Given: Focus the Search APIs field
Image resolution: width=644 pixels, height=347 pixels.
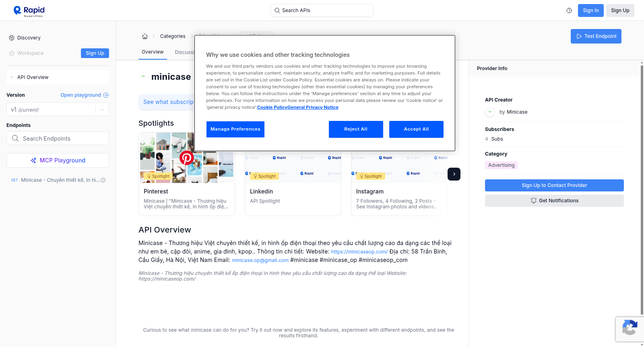Looking at the screenshot, I should 322,10.
